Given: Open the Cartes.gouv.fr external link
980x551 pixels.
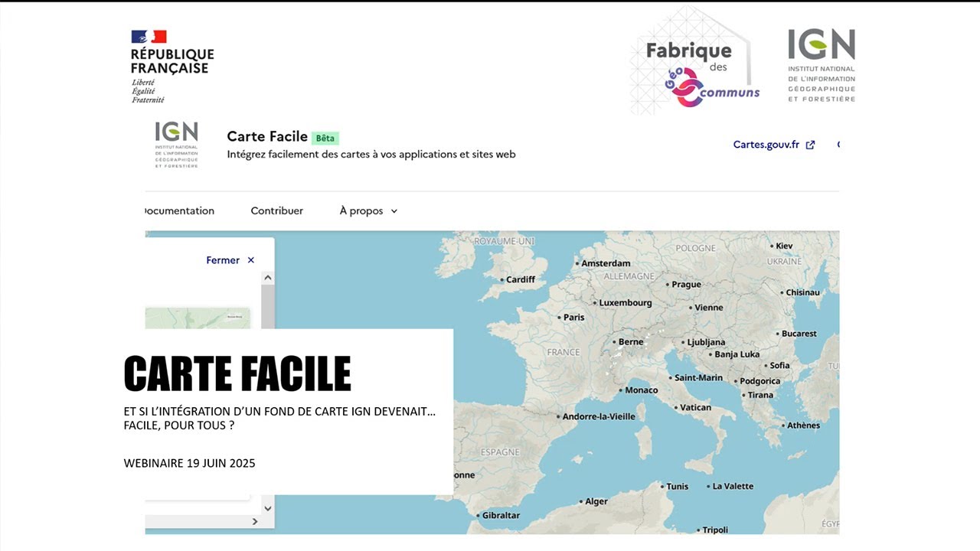Looking at the screenshot, I should tap(773, 145).
